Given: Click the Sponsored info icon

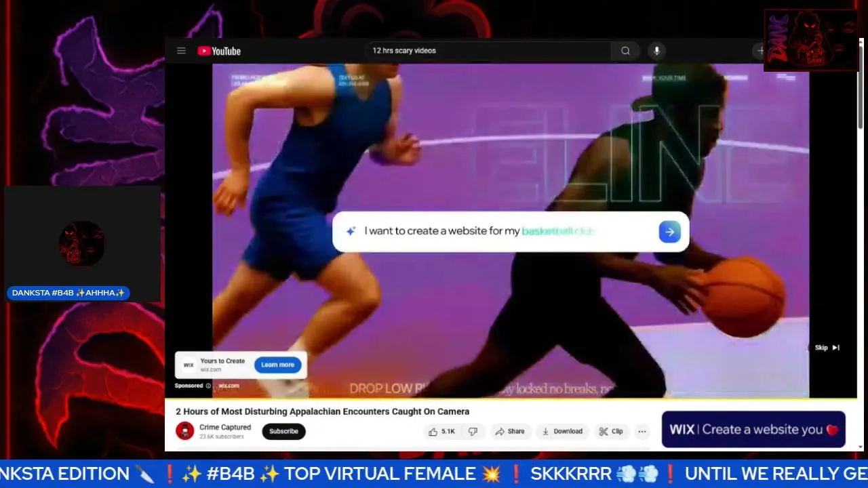Looking at the screenshot, I should point(208,386).
